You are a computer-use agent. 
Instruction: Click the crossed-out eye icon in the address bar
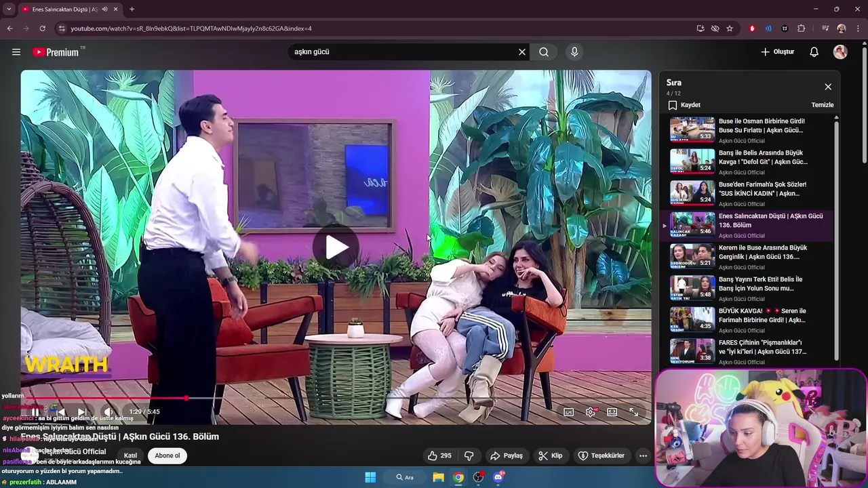click(715, 28)
